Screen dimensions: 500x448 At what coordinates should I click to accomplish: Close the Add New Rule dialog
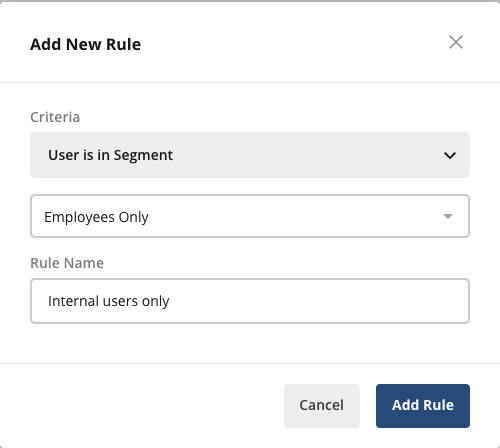pyautogui.click(x=456, y=42)
